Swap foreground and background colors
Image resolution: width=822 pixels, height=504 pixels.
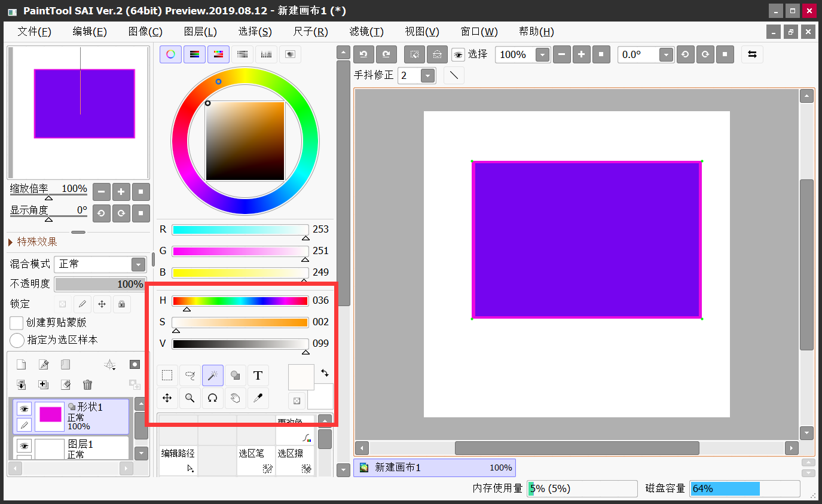click(325, 372)
